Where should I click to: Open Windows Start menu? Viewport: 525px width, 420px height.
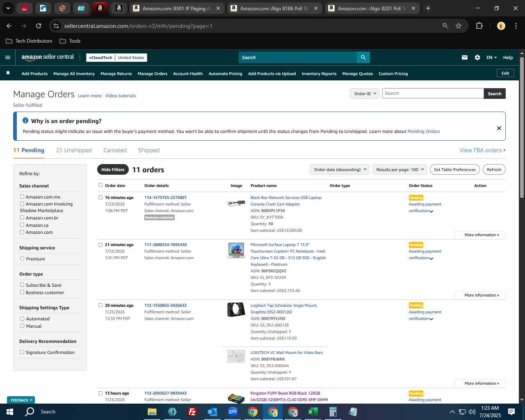pyautogui.click(x=9, y=411)
